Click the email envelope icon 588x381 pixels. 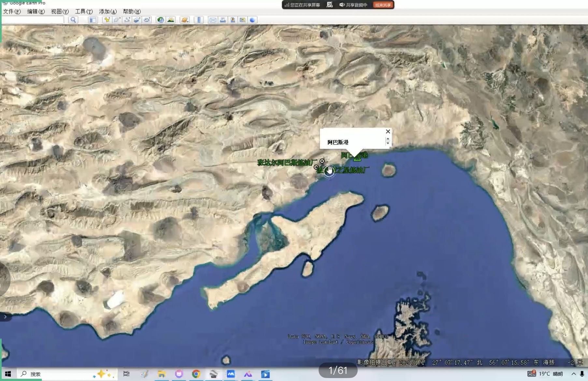click(213, 20)
